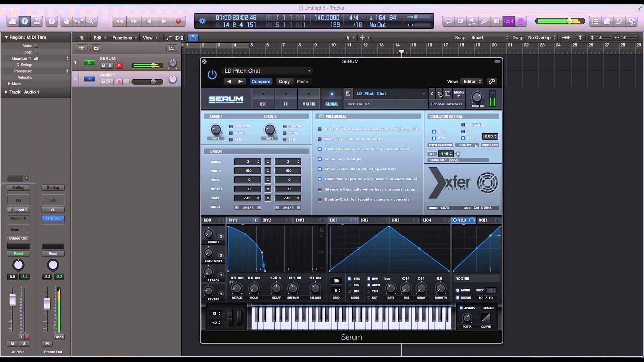Open the Quick Help question mark button

[51, 21]
